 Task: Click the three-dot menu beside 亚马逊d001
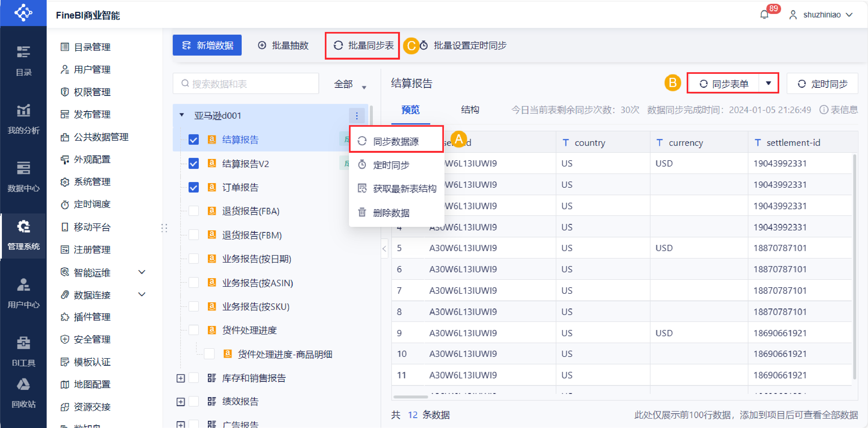356,116
